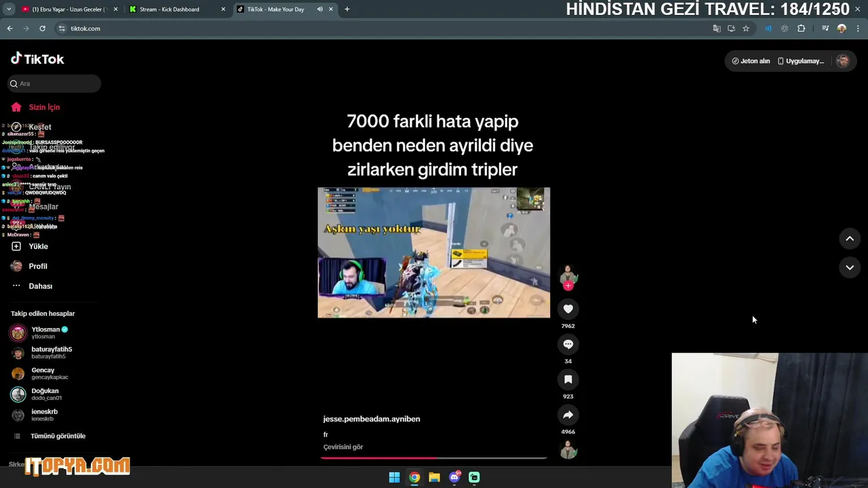
Task: Reload the page
Action: 42,28
